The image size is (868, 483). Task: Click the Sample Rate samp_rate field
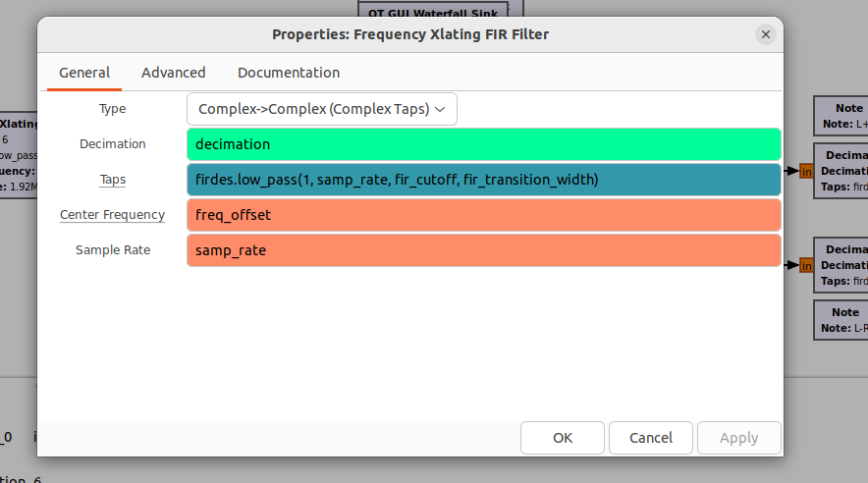pyautogui.click(x=484, y=250)
